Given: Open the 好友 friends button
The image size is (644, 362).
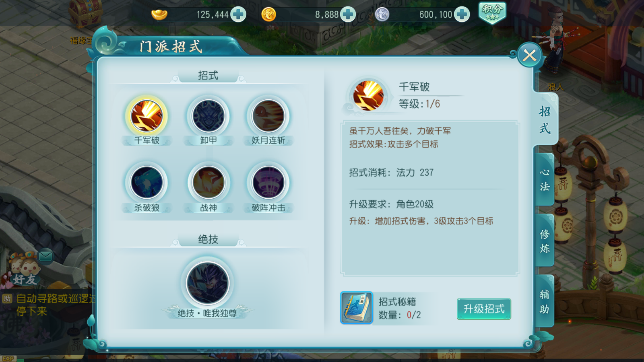Looking at the screenshot, I should pos(24,269).
